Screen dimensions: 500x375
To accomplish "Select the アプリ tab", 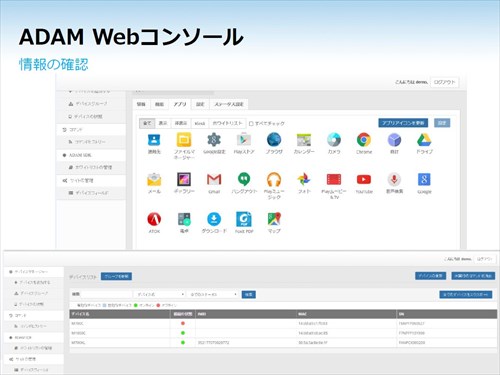I will 180,104.
